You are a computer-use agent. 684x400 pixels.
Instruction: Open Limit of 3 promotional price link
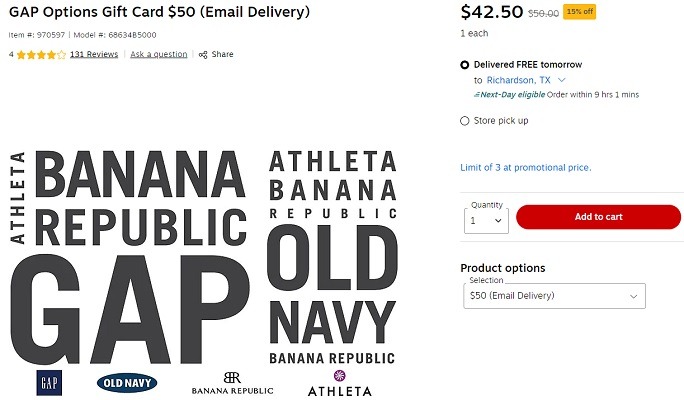pyautogui.click(x=526, y=168)
